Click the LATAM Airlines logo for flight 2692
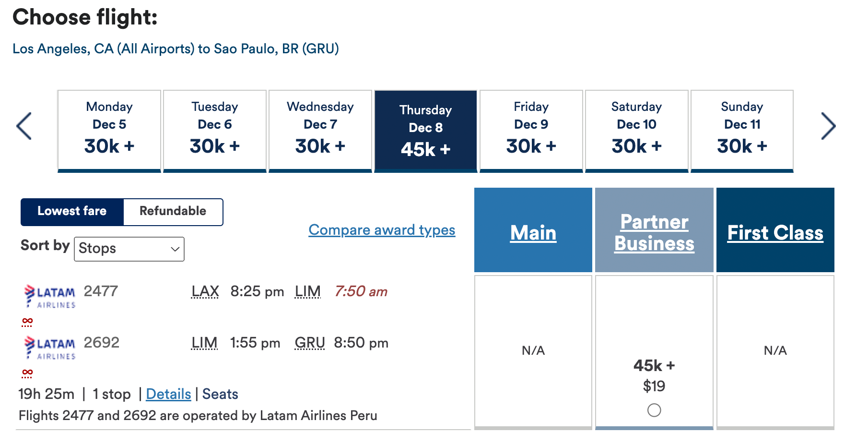 [50, 348]
